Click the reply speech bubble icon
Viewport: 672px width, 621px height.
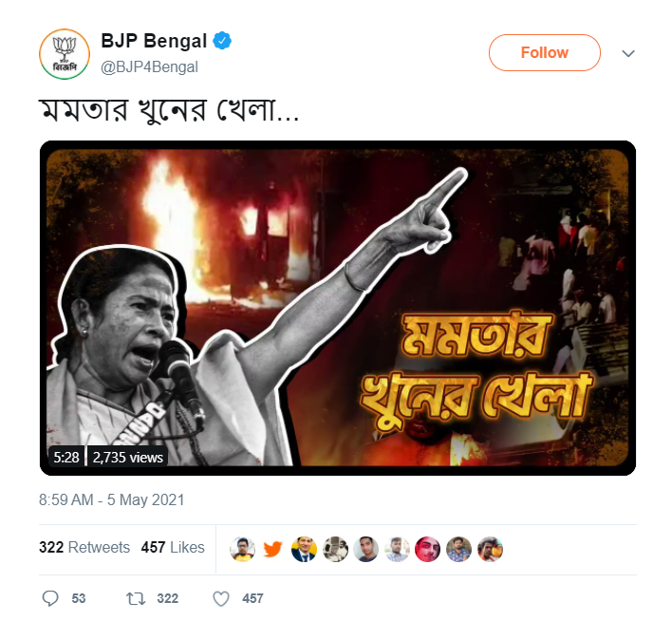[51, 598]
